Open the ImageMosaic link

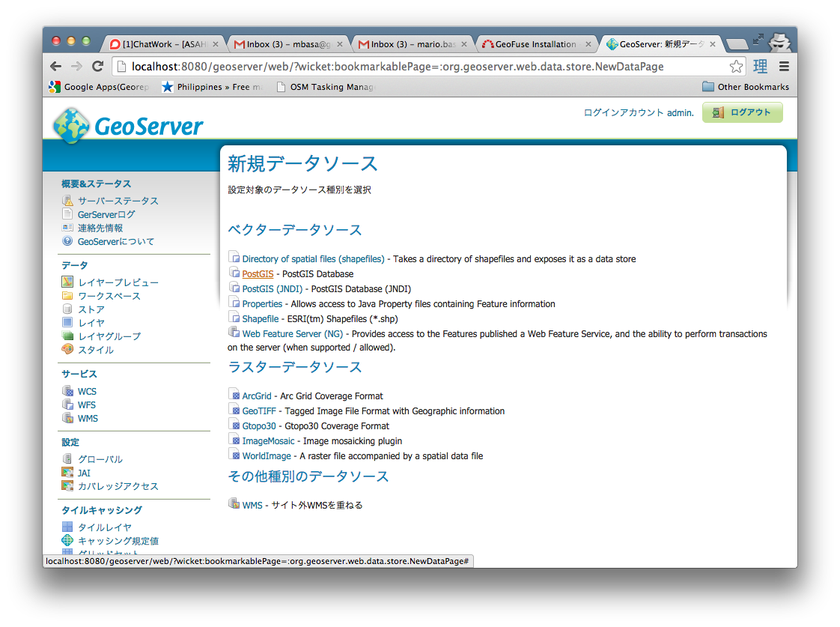(x=268, y=441)
